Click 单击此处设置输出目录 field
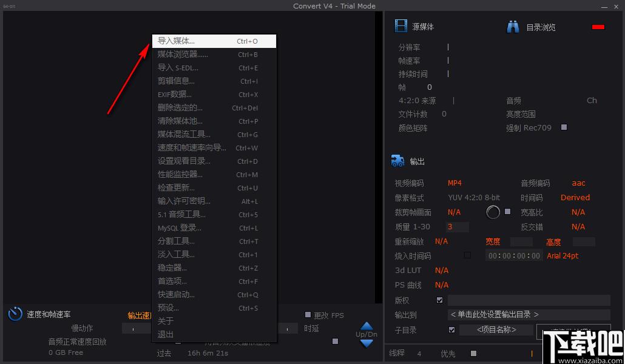The width and height of the screenshot is (625, 364). click(529, 315)
